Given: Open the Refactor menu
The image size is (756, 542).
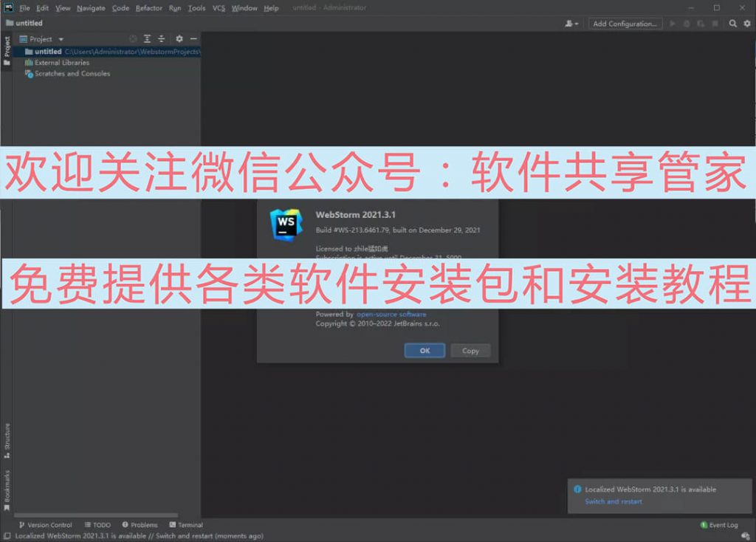Looking at the screenshot, I should 149,8.
